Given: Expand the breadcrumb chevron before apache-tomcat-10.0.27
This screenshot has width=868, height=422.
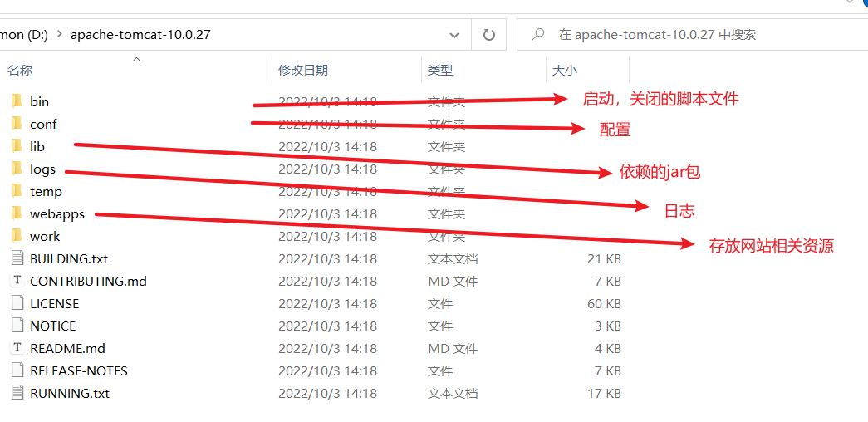Looking at the screenshot, I should 60,35.
